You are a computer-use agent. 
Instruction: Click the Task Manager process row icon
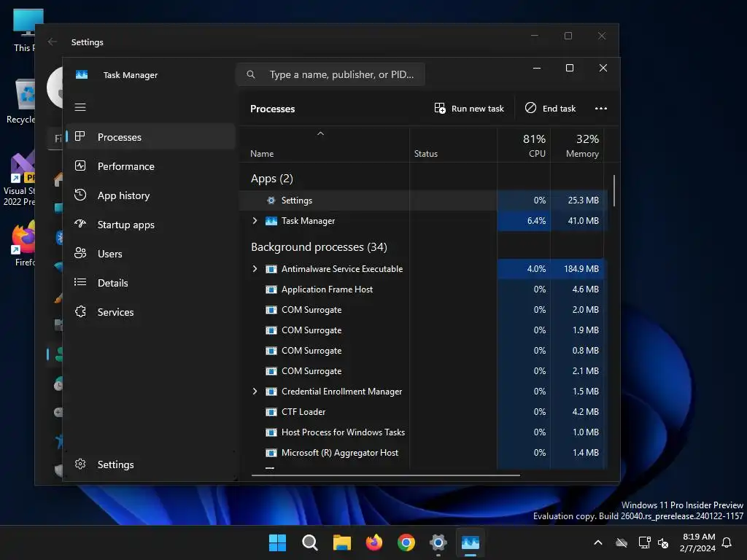coord(271,221)
